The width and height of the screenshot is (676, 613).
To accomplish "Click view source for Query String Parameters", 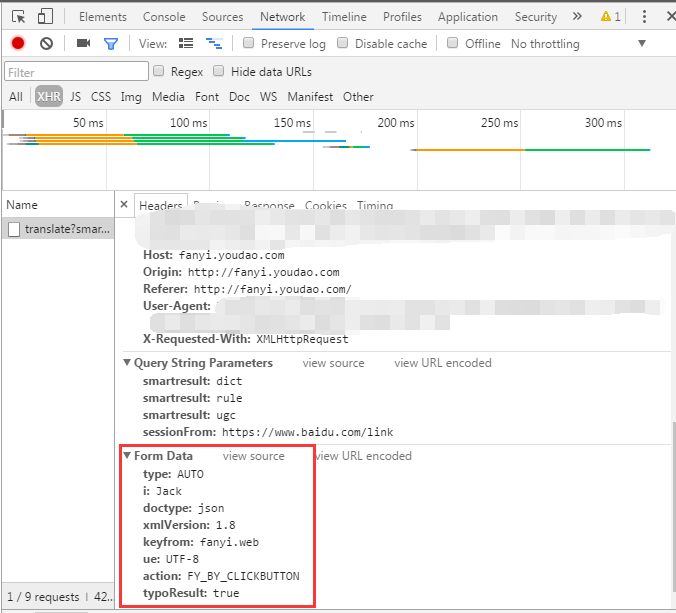I will 333,363.
